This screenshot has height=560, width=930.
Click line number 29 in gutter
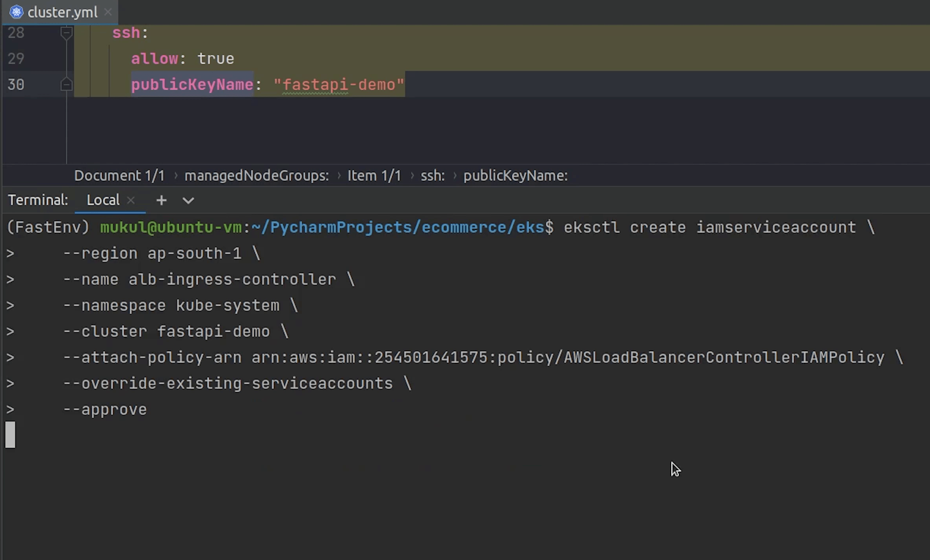tap(16, 59)
